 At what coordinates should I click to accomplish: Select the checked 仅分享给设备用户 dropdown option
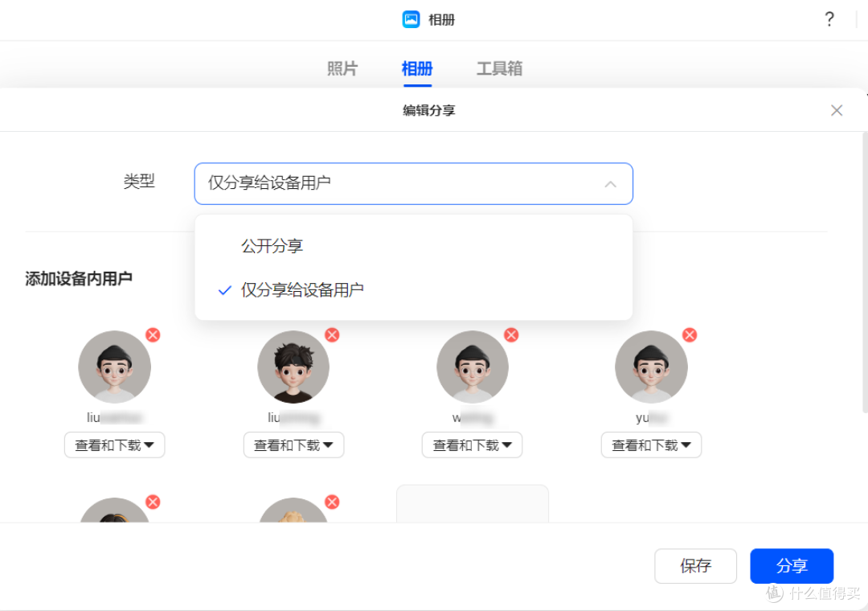(414, 289)
